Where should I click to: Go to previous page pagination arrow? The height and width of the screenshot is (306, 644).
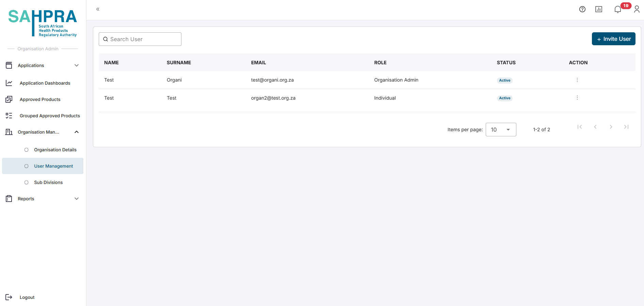pyautogui.click(x=595, y=127)
